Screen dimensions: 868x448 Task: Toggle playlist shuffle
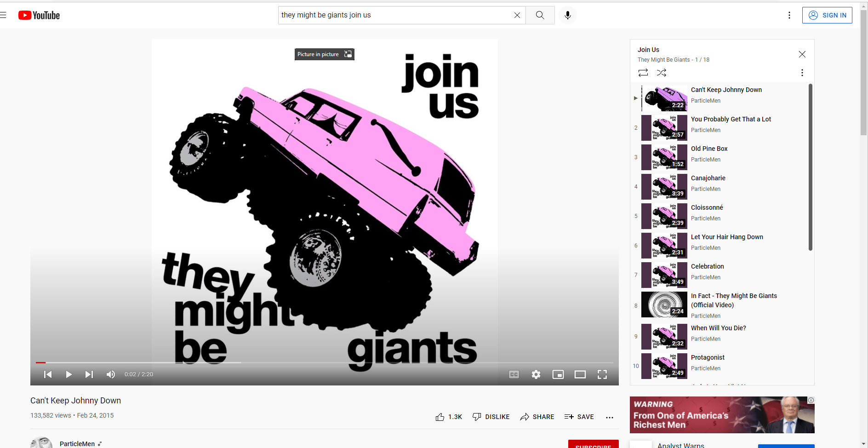pyautogui.click(x=662, y=73)
